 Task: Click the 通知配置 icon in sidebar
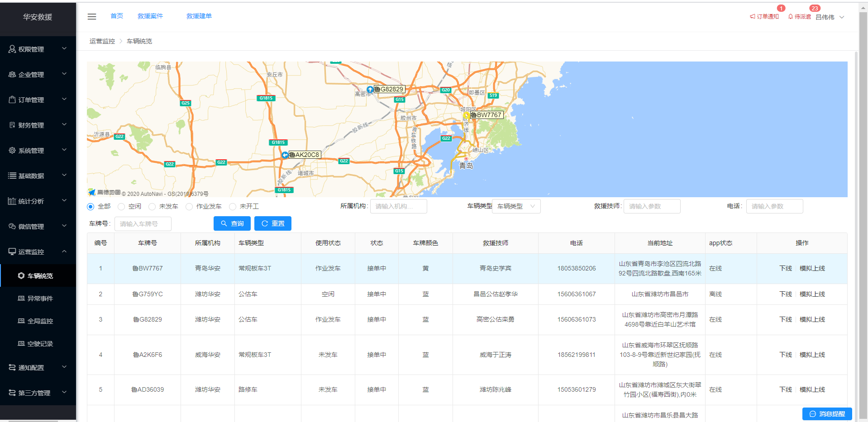pos(12,367)
